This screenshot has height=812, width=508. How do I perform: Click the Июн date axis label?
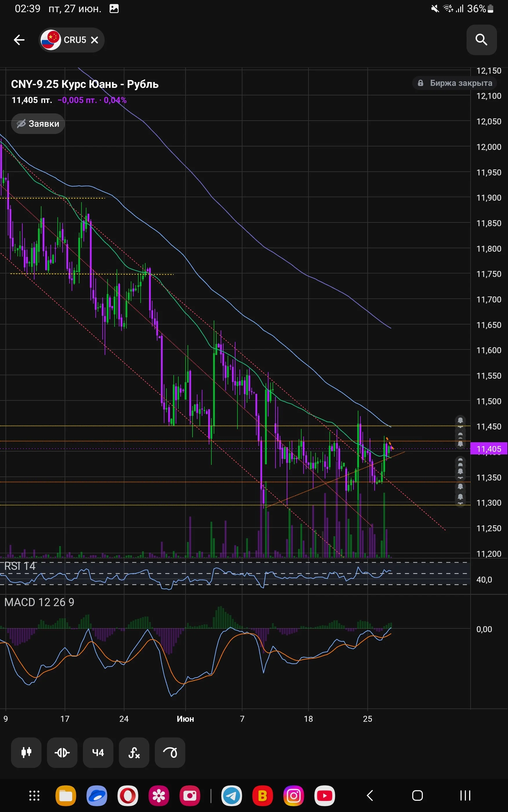[186, 719]
